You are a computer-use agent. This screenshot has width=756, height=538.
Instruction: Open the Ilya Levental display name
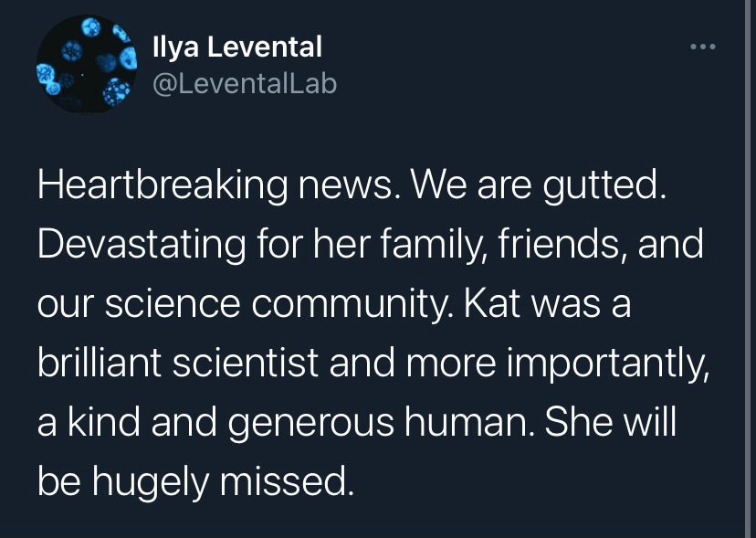237,46
